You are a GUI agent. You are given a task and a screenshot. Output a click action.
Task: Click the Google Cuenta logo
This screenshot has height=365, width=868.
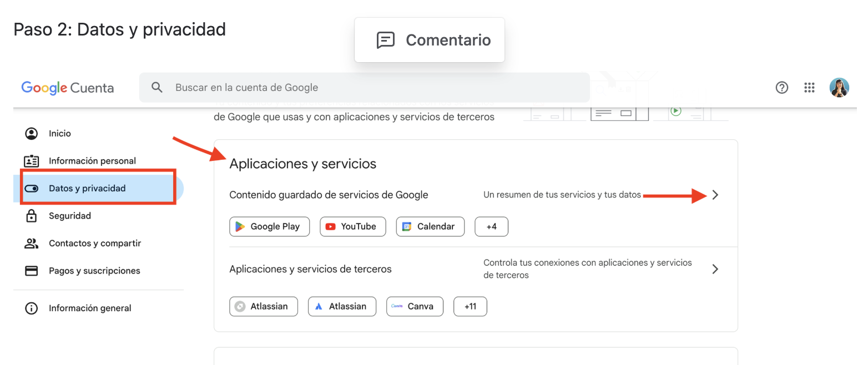(x=68, y=88)
